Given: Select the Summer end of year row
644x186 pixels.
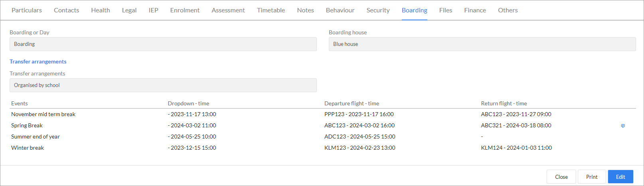Looking at the screenshot, I should (323, 137).
